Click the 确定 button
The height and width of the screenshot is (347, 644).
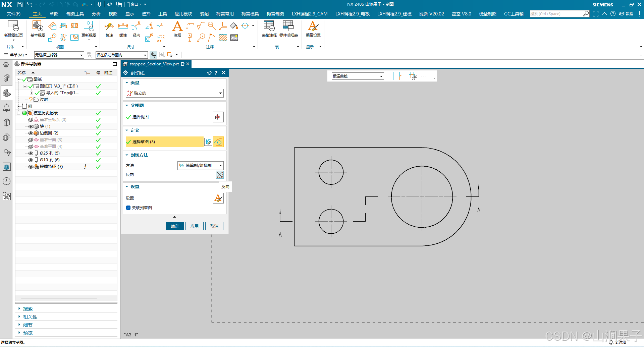point(175,226)
